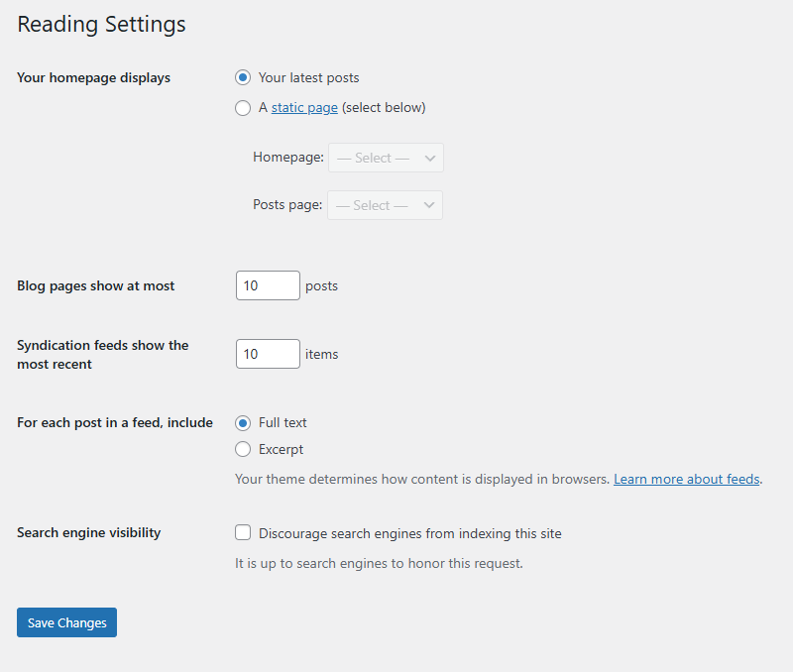Viewport: 793px width, 672px height.
Task: Choose the "A static page" radio option
Action: click(243, 108)
